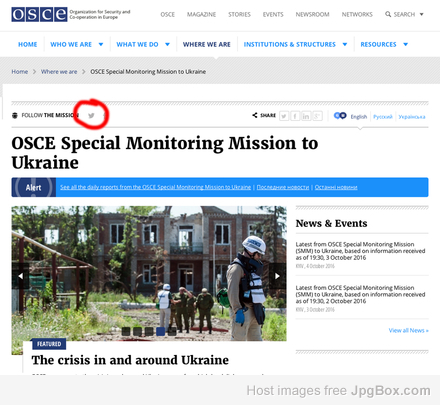Share page via Twitter icon
The width and height of the screenshot is (440, 405).
[284, 116]
